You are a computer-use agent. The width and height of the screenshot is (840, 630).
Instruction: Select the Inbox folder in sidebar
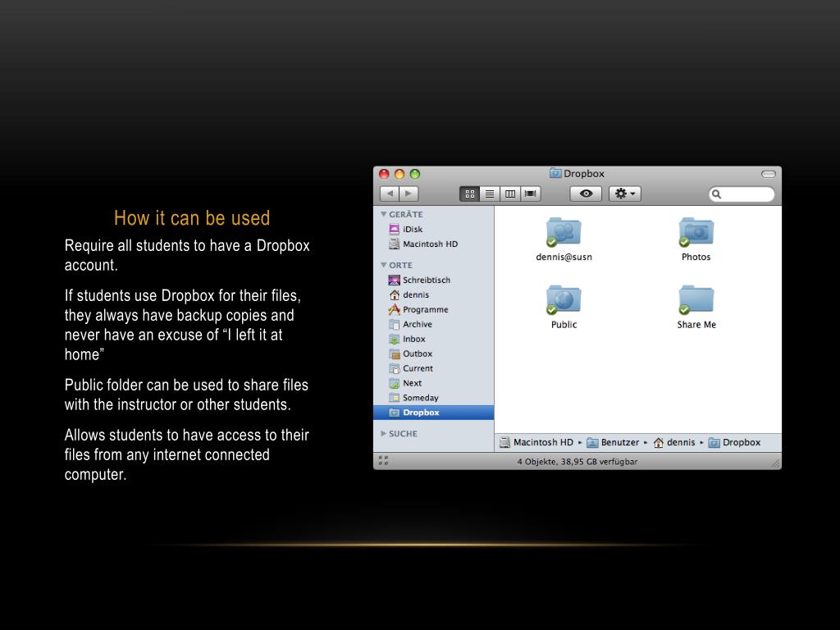pyautogui.click(x=433, y=339)
